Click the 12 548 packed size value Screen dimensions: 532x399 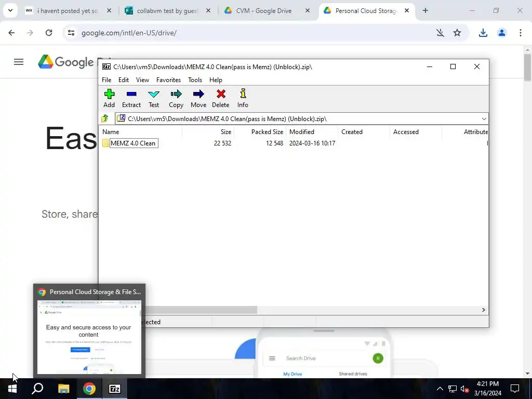274,143
